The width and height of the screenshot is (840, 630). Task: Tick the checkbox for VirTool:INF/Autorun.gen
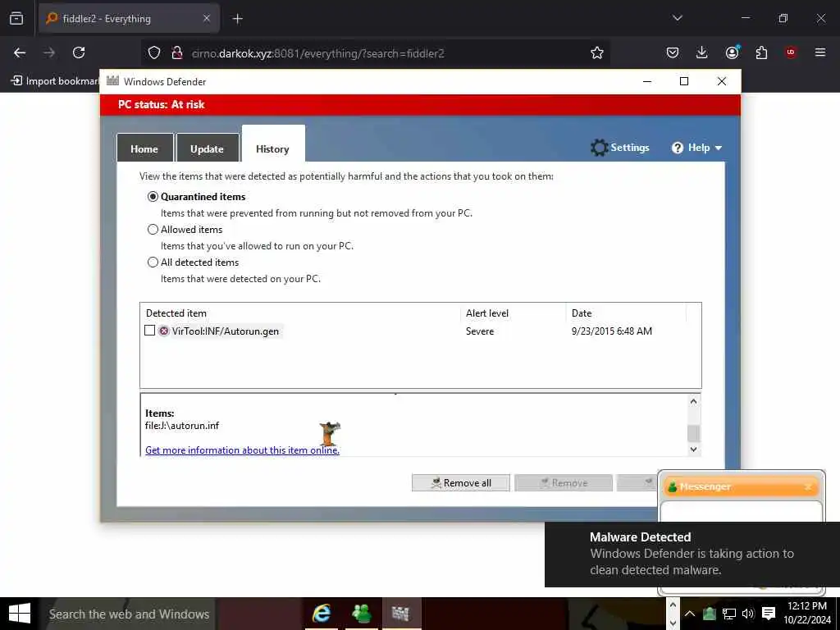click(x=150, y=331)
